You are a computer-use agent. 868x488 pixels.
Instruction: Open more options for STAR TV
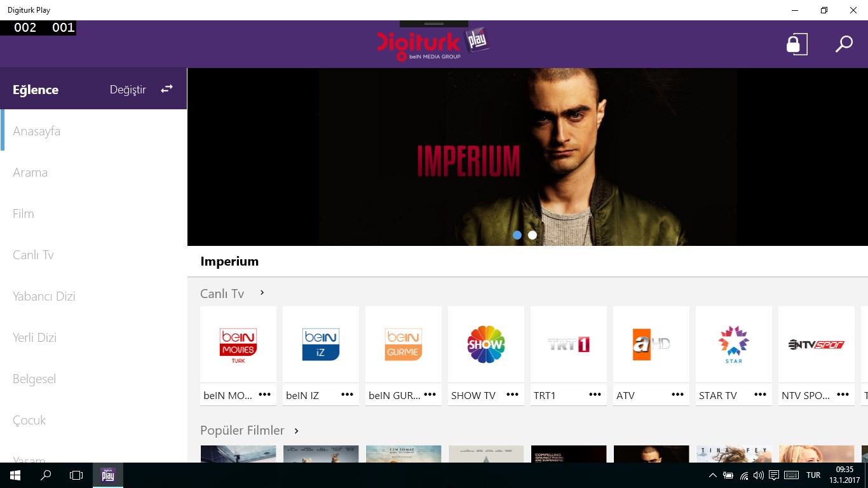click(x=760, y=395)
